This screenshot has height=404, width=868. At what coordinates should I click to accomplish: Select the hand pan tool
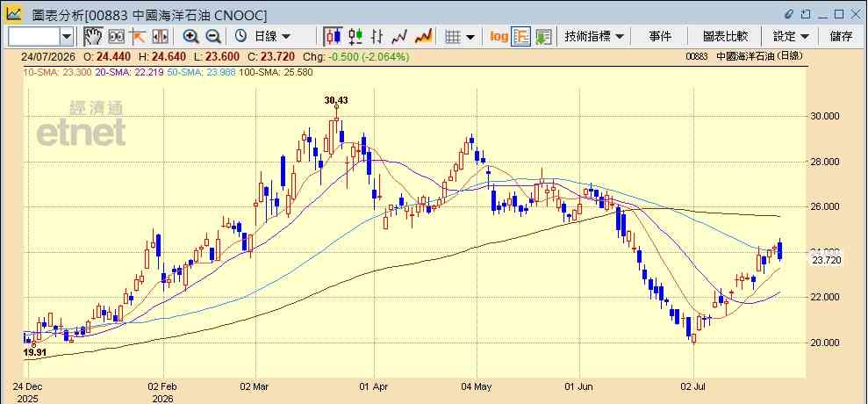click(94, 37)
